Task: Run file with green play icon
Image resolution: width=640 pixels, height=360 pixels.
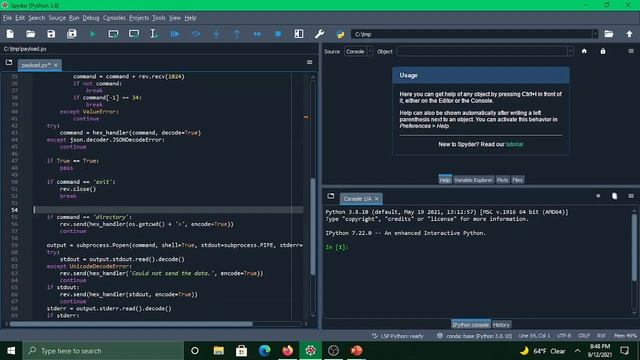Action: point(92,34)
